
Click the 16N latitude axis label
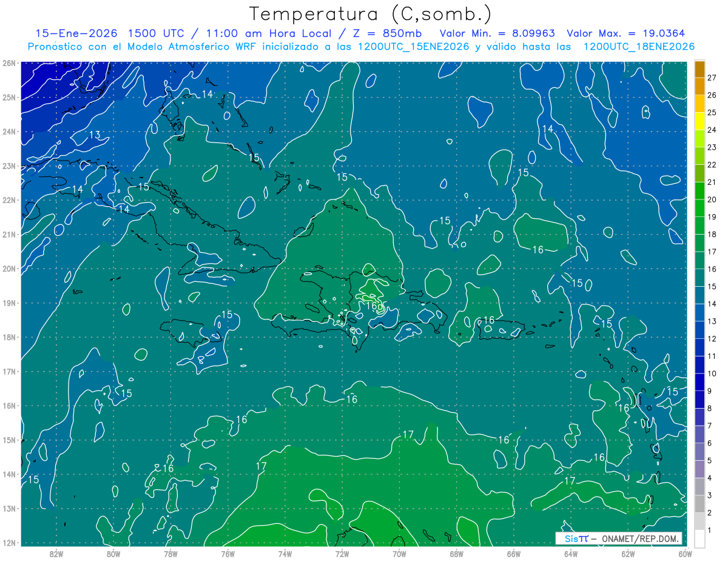pyautogui.click(x=8, y=406)
